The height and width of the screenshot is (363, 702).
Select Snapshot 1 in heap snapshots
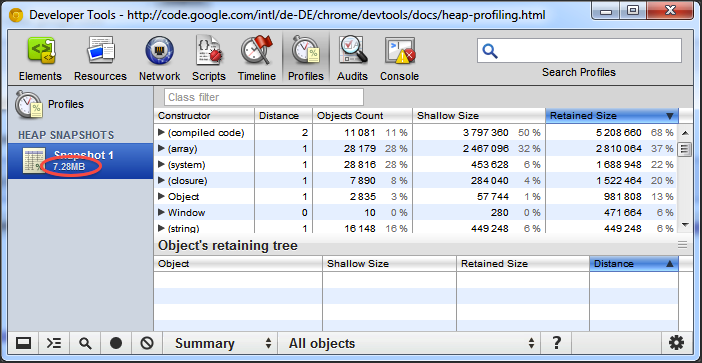81,161
